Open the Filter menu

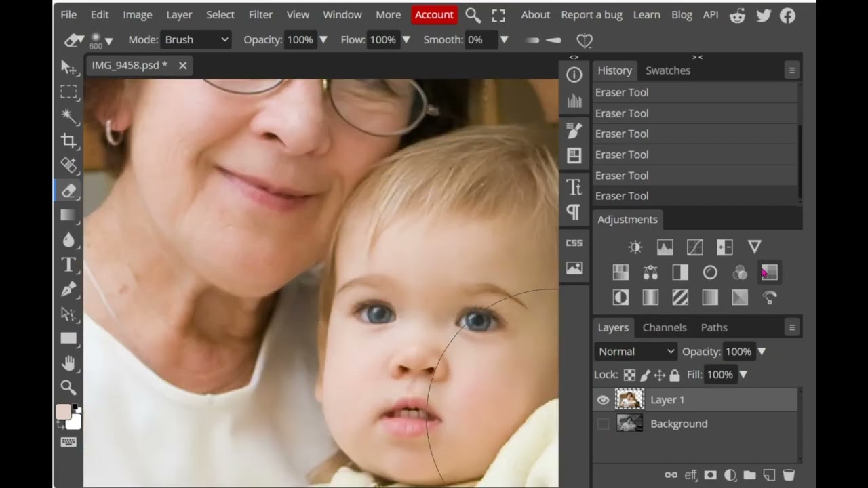260,15
